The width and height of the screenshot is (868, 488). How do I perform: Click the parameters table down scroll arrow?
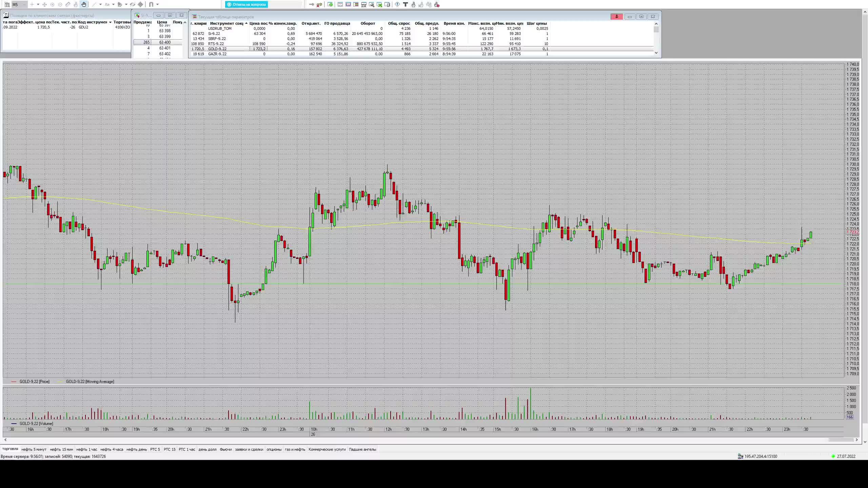click(x=656, y=53)
